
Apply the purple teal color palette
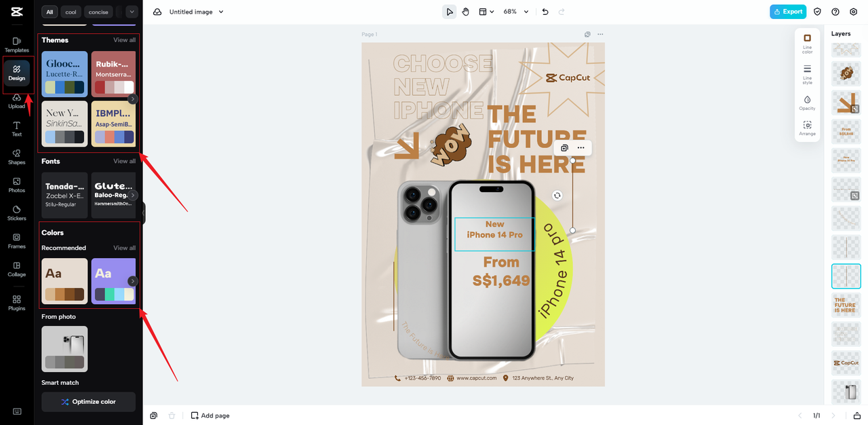[x=113, y=281]
